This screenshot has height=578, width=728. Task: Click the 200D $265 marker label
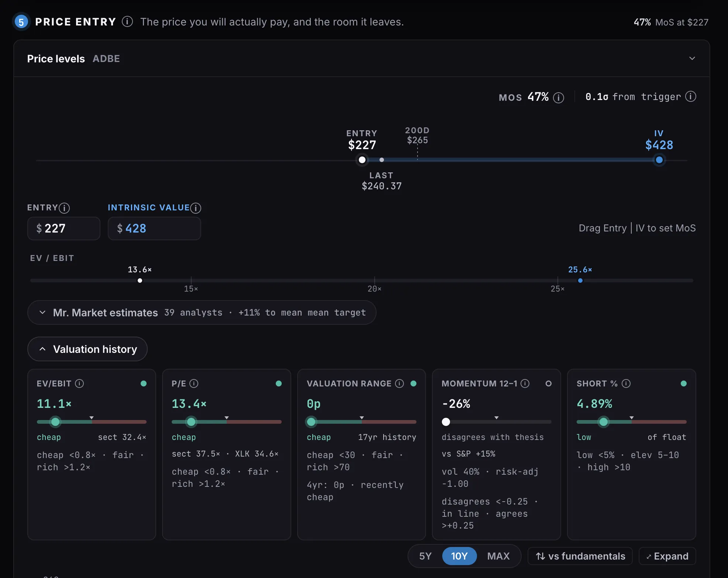418,135
